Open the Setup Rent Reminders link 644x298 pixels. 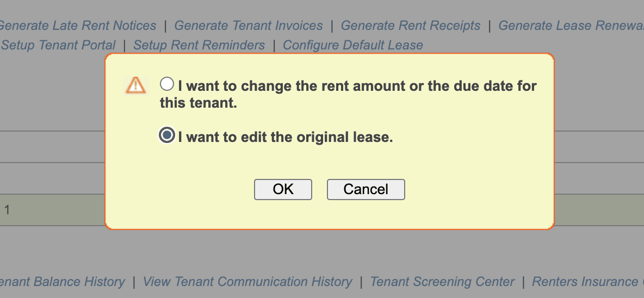click(199, 45)
